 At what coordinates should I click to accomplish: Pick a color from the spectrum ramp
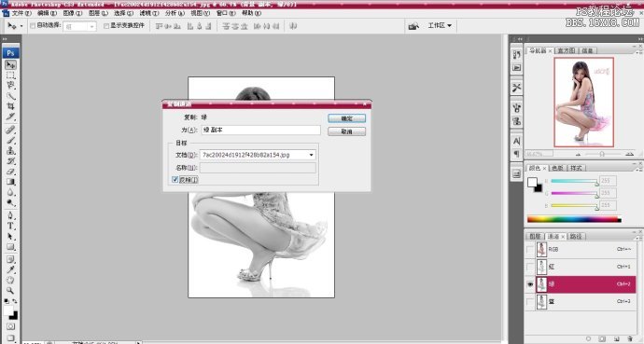(x=574, y=220)
